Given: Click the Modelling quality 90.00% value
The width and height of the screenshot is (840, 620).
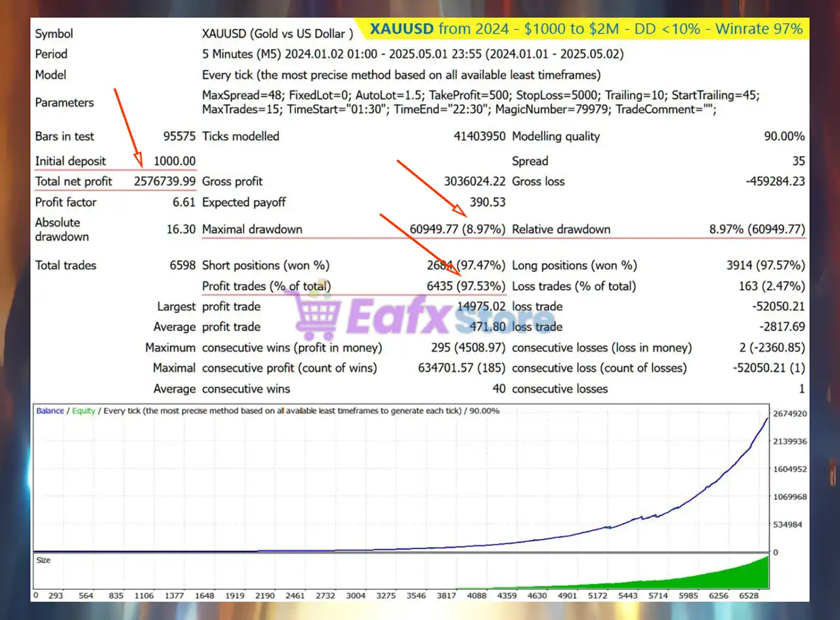Looking at the screenshot, I should coord(784,136).
